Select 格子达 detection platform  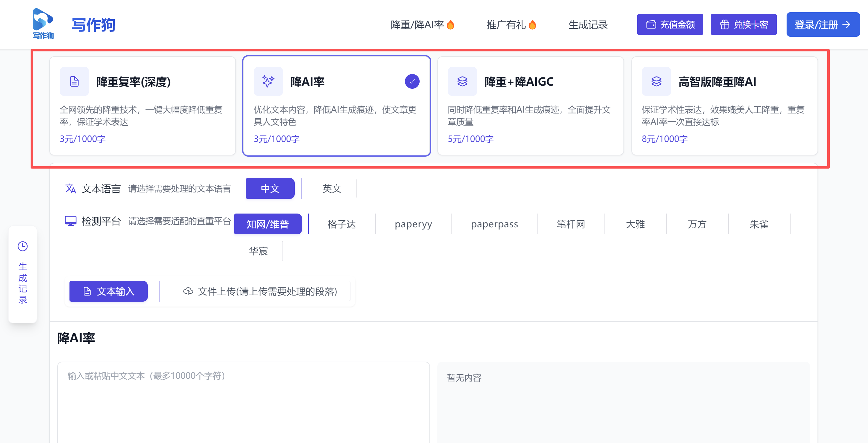pyautogui.click(x=342, y=224)
